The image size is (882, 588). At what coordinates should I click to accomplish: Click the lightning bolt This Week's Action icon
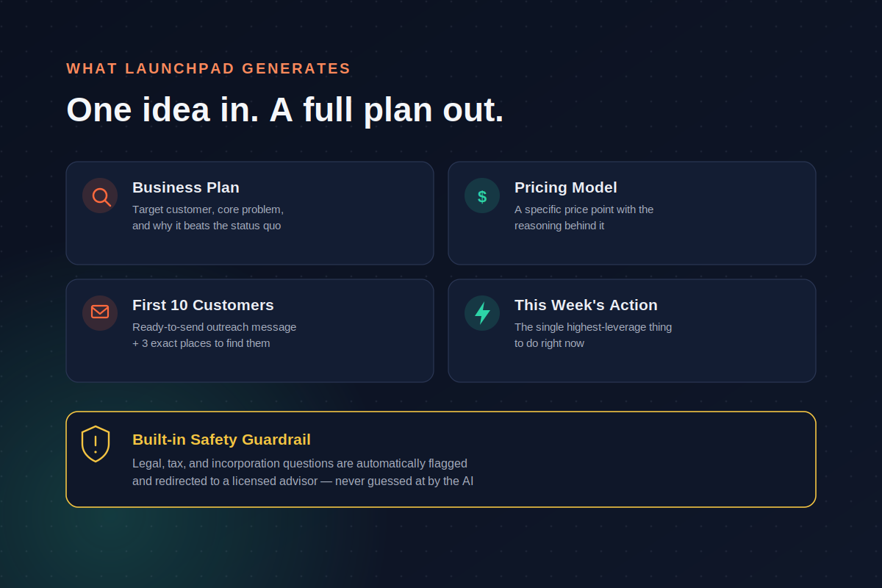482,313
